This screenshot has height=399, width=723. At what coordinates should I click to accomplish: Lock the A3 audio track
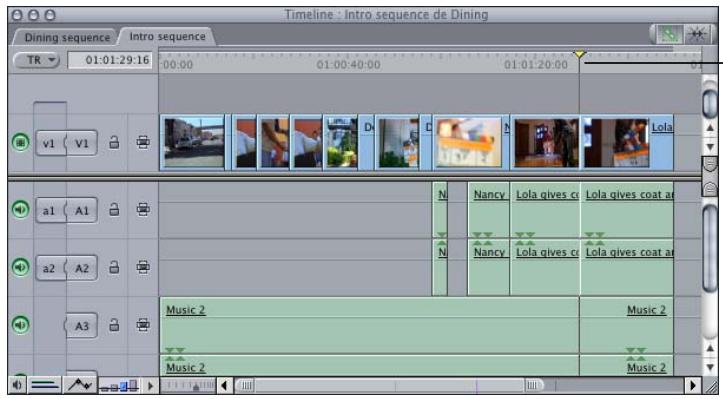[x=114, y=325]
